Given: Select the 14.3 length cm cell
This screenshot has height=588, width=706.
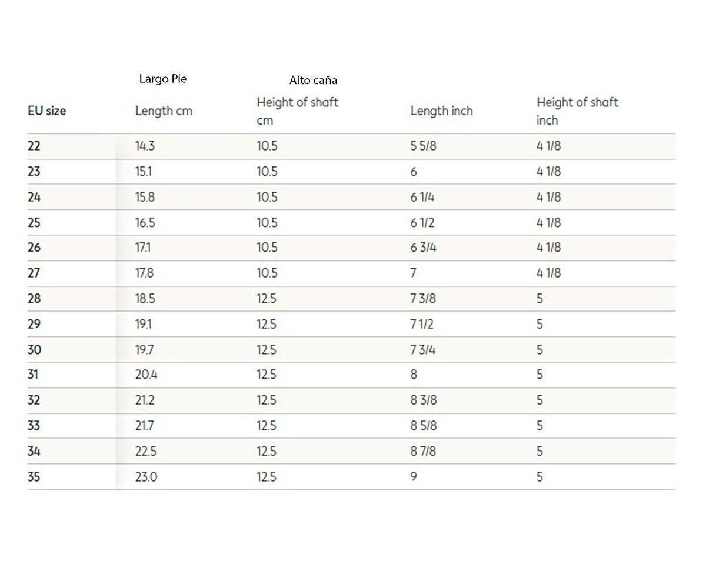Looking at the screenshot, I should tap(145, 146).
